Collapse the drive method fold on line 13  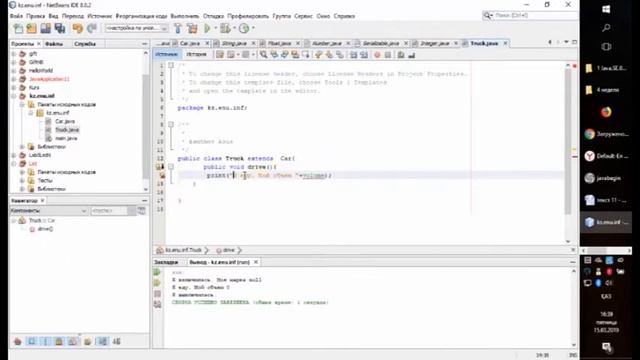(x=171, y=167)
